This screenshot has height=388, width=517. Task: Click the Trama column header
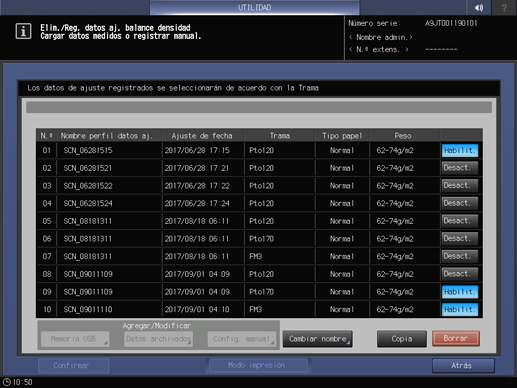click(280, 136)
